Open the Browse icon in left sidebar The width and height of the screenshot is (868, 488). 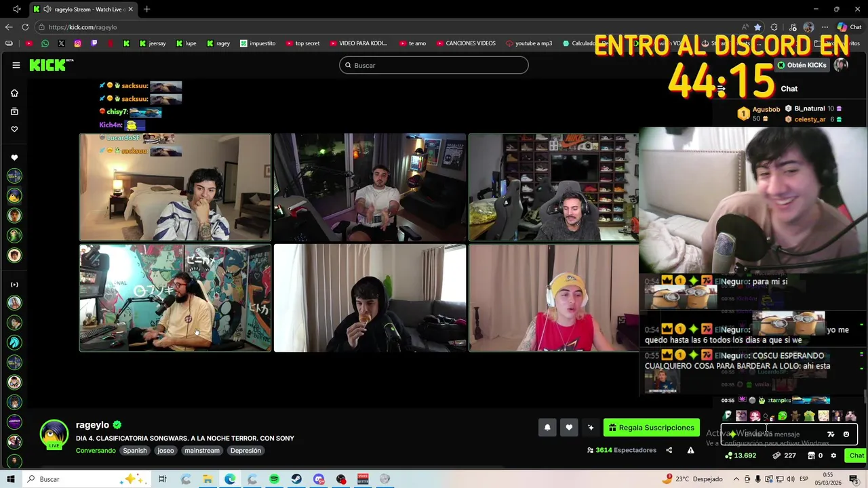14,111
